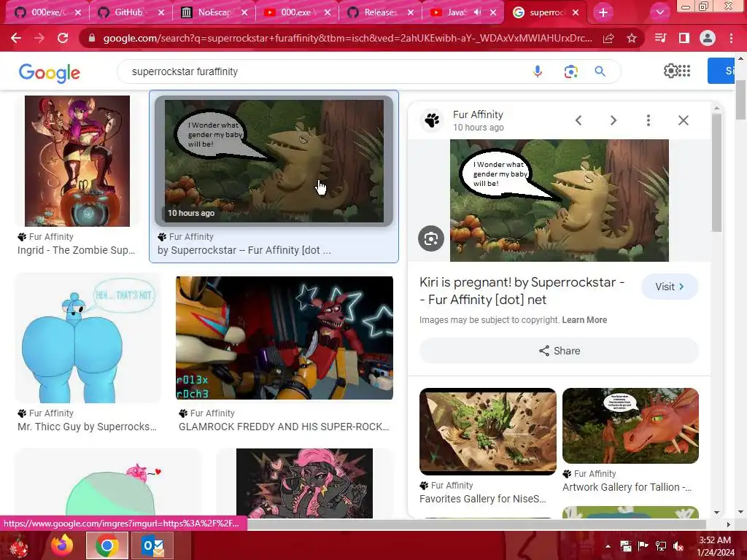Image resolution: width=747 pixels, height=560 pixels.
Task: Open a new browser tab
Action: click(603, 12)
